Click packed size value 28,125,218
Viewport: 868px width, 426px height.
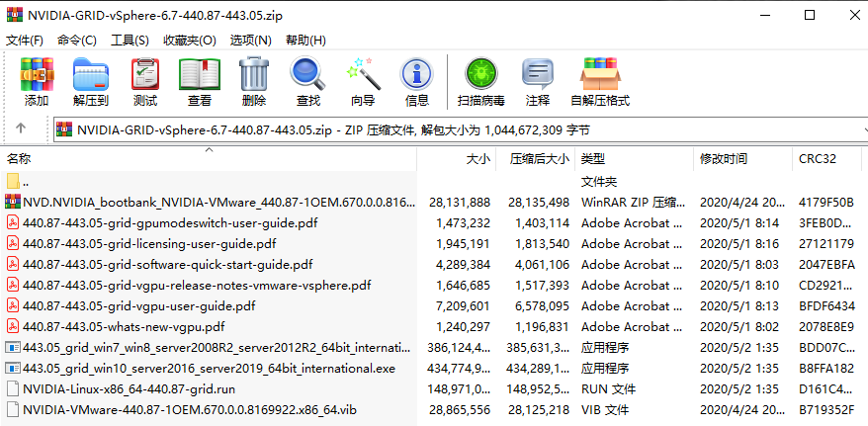click(539, 410)
